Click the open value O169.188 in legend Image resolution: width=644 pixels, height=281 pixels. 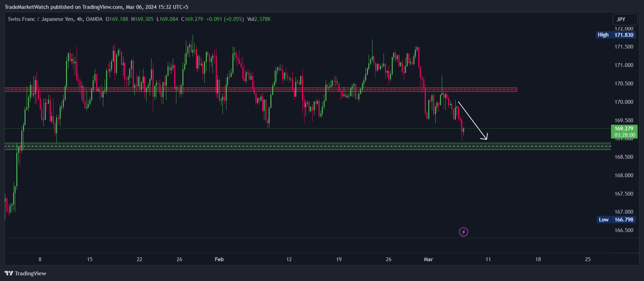coord(117,19)
